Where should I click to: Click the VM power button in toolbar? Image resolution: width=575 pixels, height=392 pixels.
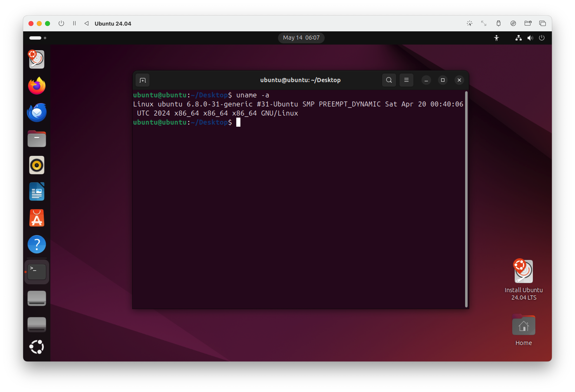pos(61,24)
